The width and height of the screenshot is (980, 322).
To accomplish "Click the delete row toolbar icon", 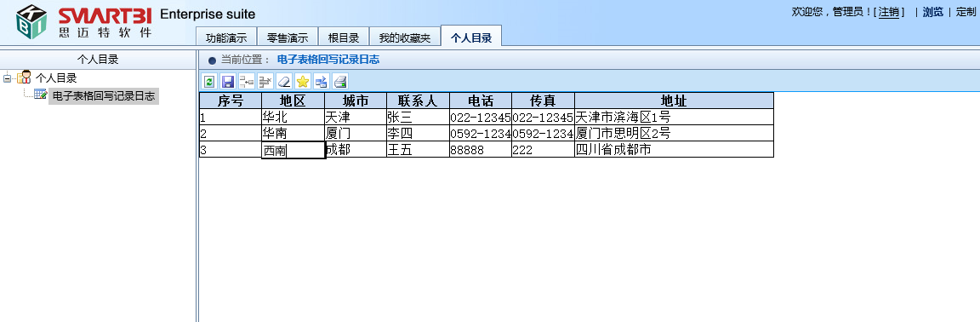I will (x=265, y=82).
